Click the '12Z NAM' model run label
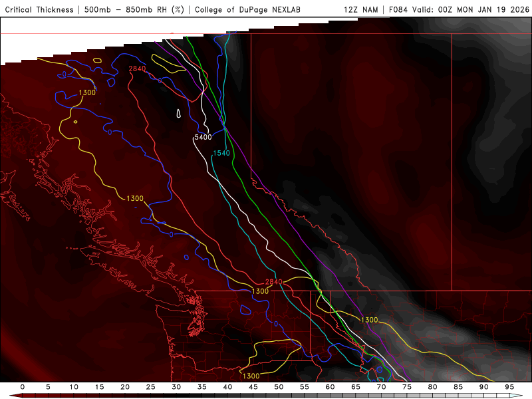Viewport: 532px width, 399px height. (361, 10)
